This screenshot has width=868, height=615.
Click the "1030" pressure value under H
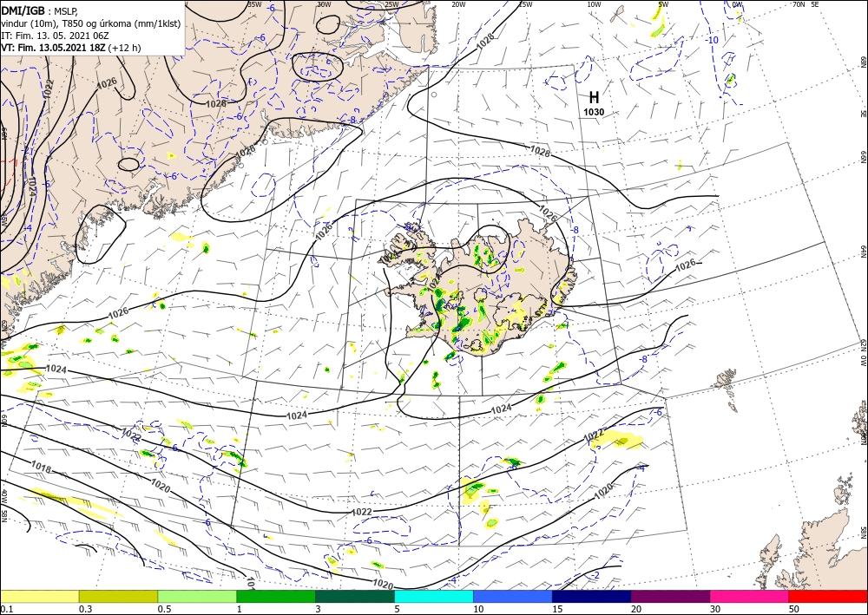pos(594,112)
